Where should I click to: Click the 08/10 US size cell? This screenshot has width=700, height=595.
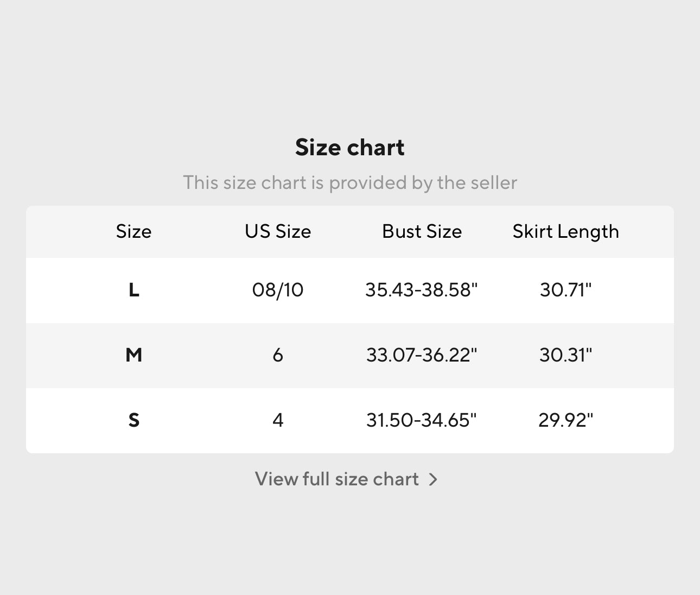click(278, 290)
